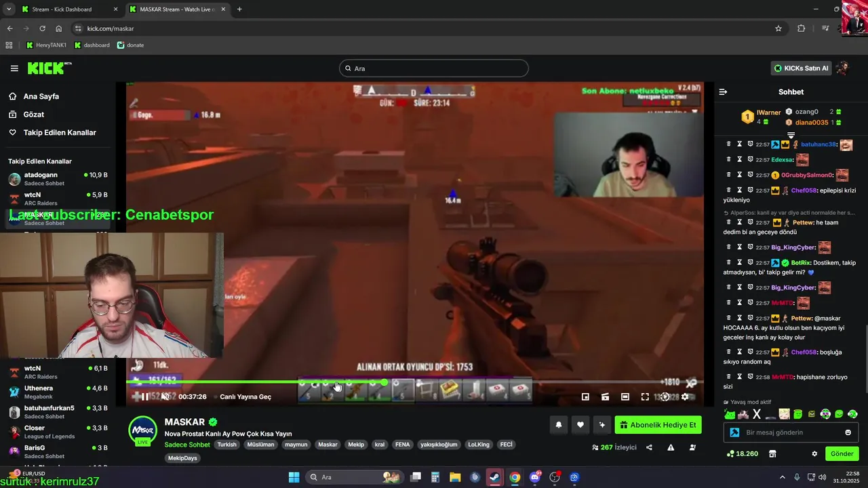868x488 pixels.
Task: Open BarisG channel in sidebar
Action: [58, 451]
